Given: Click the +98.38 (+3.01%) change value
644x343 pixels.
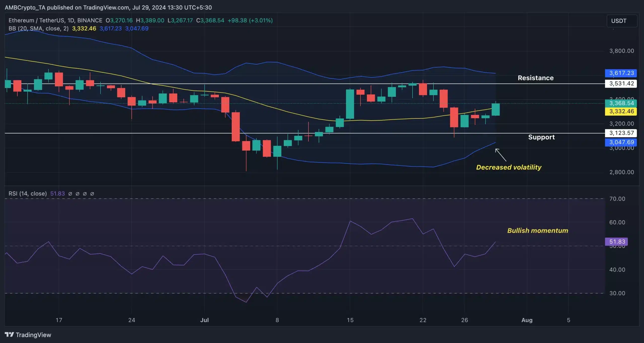Looking at the screenshot, I should (250, 20).
